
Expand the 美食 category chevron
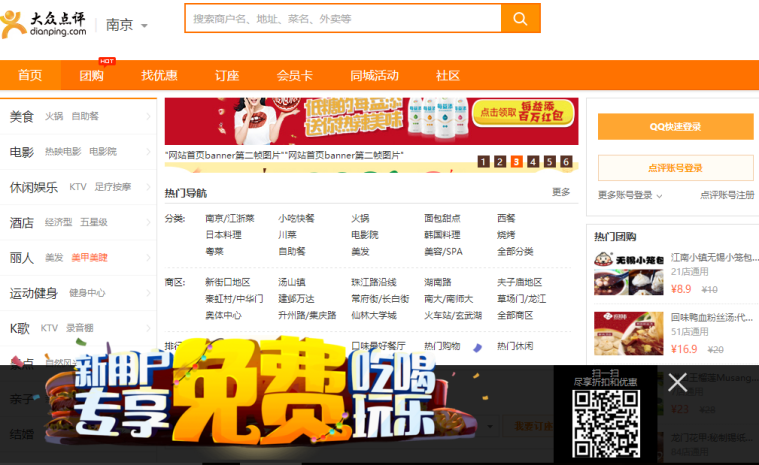148,117
